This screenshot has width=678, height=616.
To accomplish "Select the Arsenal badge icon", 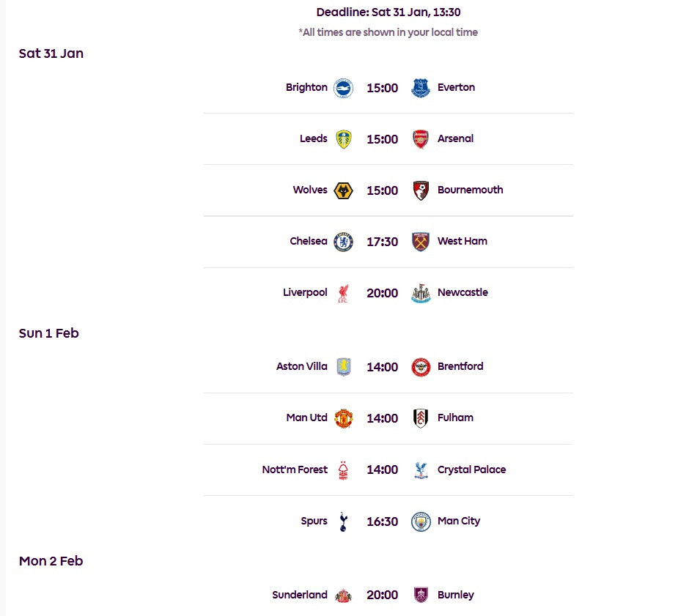I will point(420,139).
